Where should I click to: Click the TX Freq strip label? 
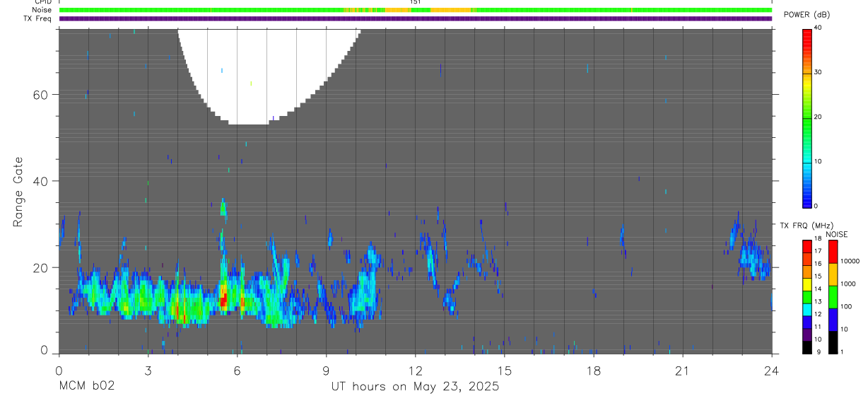(37, 18)
